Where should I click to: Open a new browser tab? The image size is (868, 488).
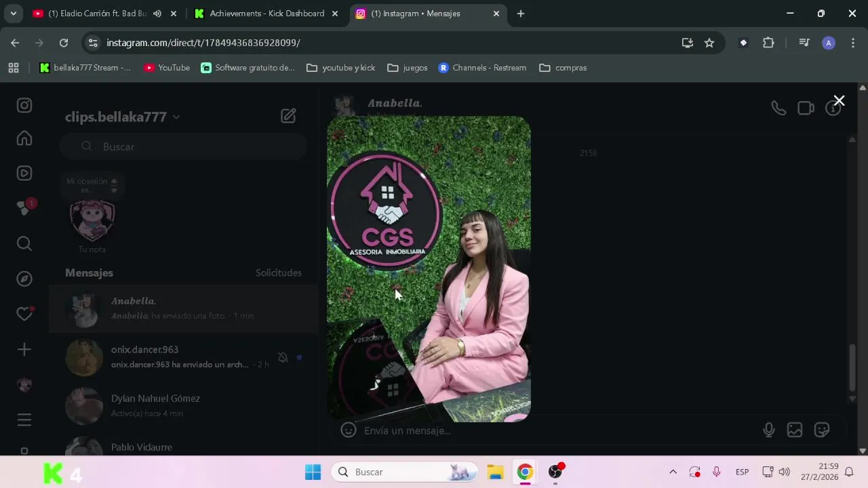coord(521,14)
